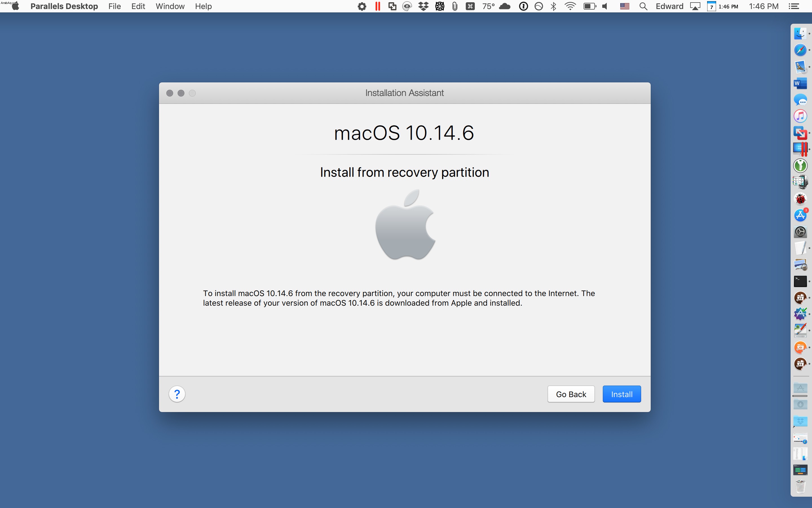Image resolution: width=812 pixels, height=508 pixels.
Task: Open the Downloads folder in the Dock
Action: pos(800,404)
